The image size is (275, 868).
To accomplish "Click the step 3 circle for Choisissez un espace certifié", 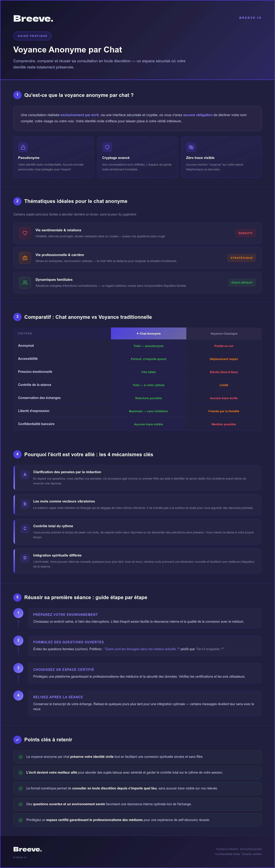I will tap(18, 668).
